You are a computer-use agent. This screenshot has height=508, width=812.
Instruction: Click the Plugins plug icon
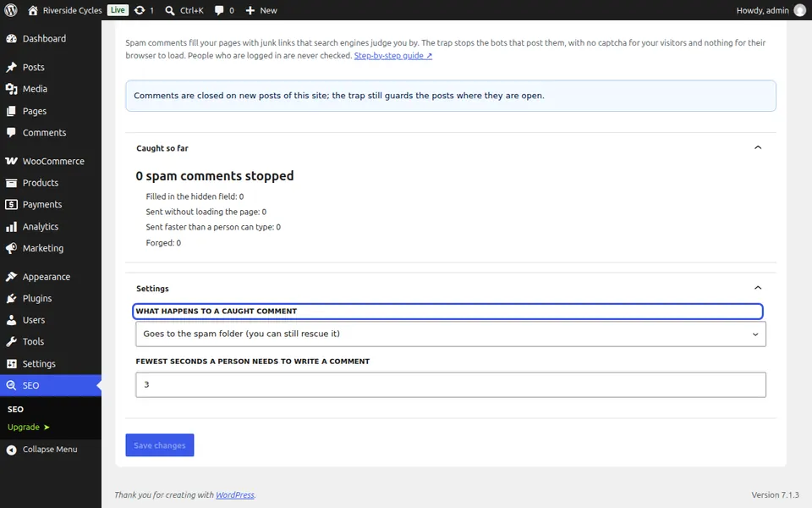coord(11,299)
